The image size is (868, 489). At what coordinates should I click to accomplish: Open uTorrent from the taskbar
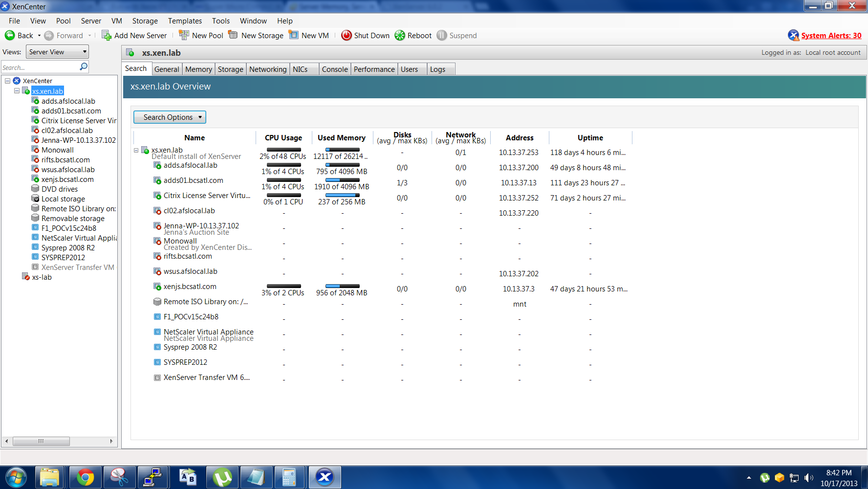pyautogui.click(x=222, y=477)
